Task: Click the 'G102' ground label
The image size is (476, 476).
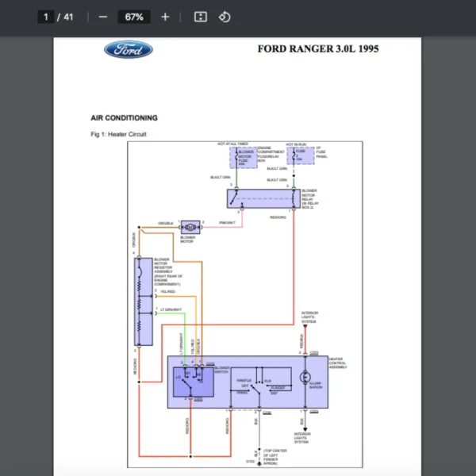Action: tap(250, 462)
